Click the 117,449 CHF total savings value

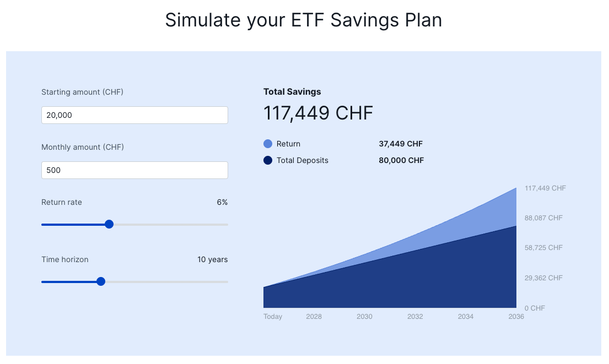[318, 113]
